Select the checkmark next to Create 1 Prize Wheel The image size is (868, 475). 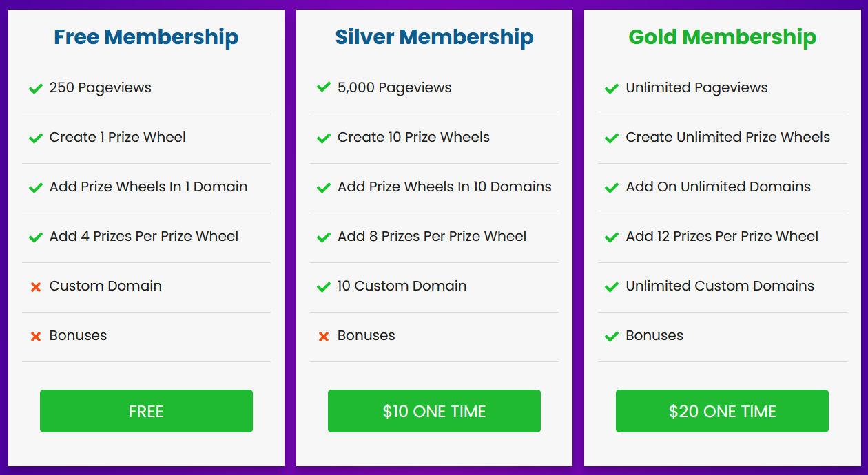pyautogui.click(x=35, y=137)
